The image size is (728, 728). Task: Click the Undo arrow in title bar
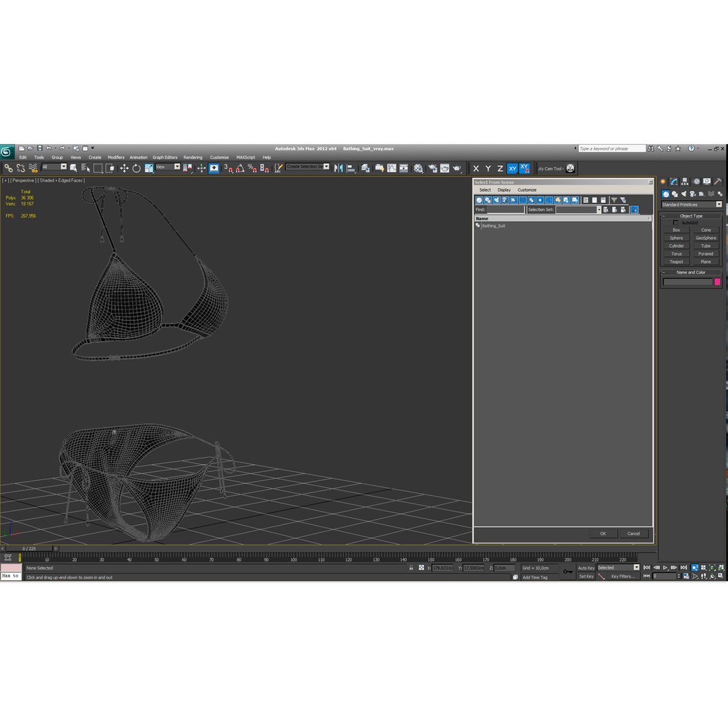tap(49, 148)
